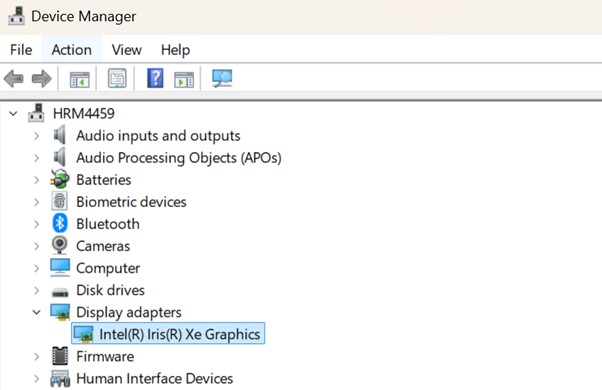Select the Cameras label
The image size is (602, 390).
tap(103, 246)
